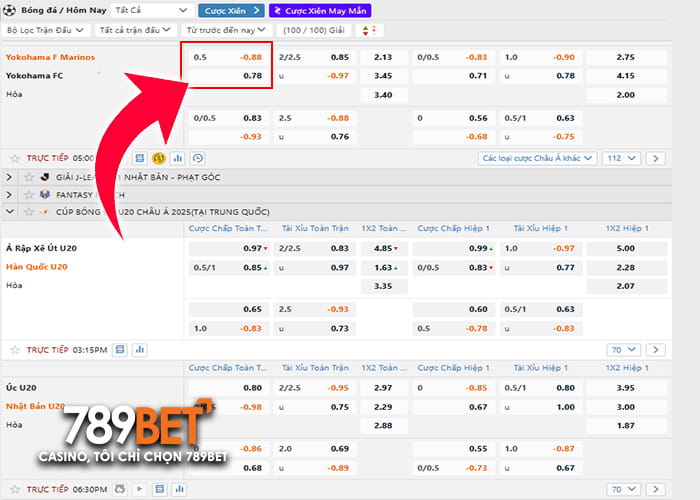Screen dimensions: 700x500
Task: Click the Úc U20 team name
Action: (x=21, y=388)
